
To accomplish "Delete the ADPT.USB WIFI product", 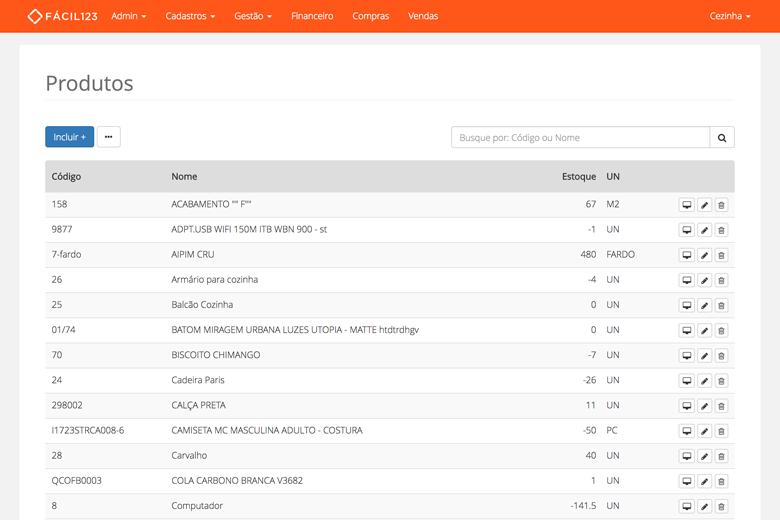I will pos(721,230).
